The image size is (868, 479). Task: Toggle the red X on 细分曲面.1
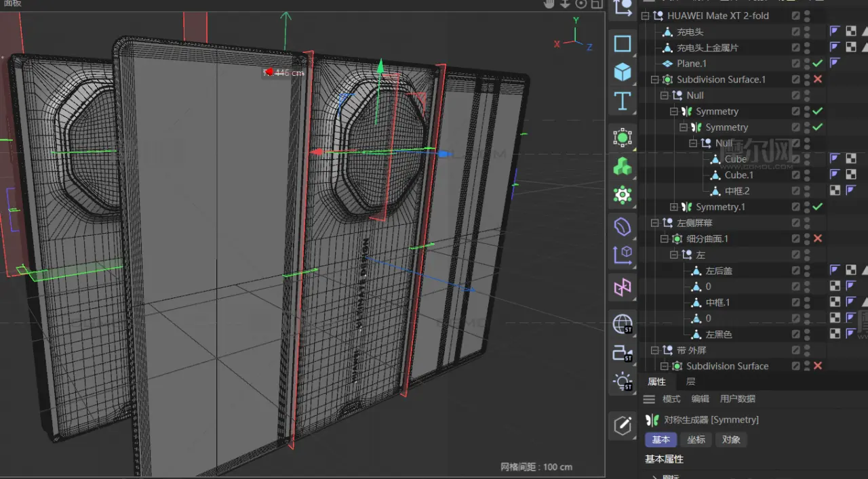pyautogui.click(x=818, y=238)
